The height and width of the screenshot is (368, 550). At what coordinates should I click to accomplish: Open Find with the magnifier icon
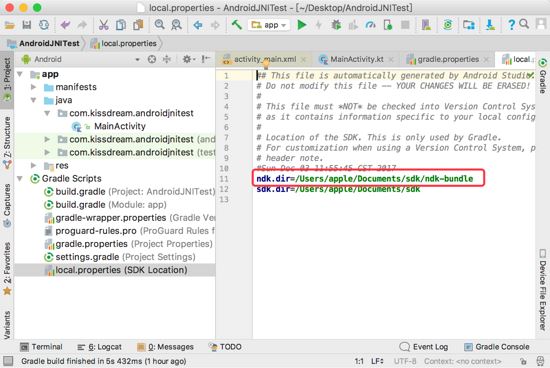(160, 25)
